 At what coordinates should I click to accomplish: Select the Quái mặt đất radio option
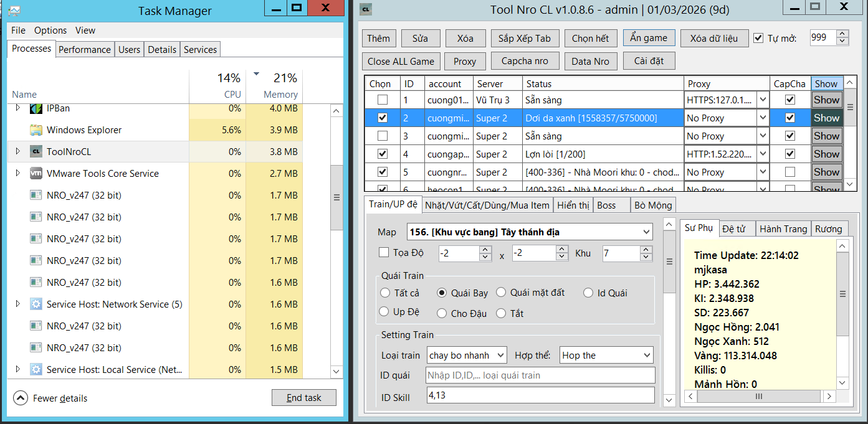pyautogui.click(x=501, y=293)
